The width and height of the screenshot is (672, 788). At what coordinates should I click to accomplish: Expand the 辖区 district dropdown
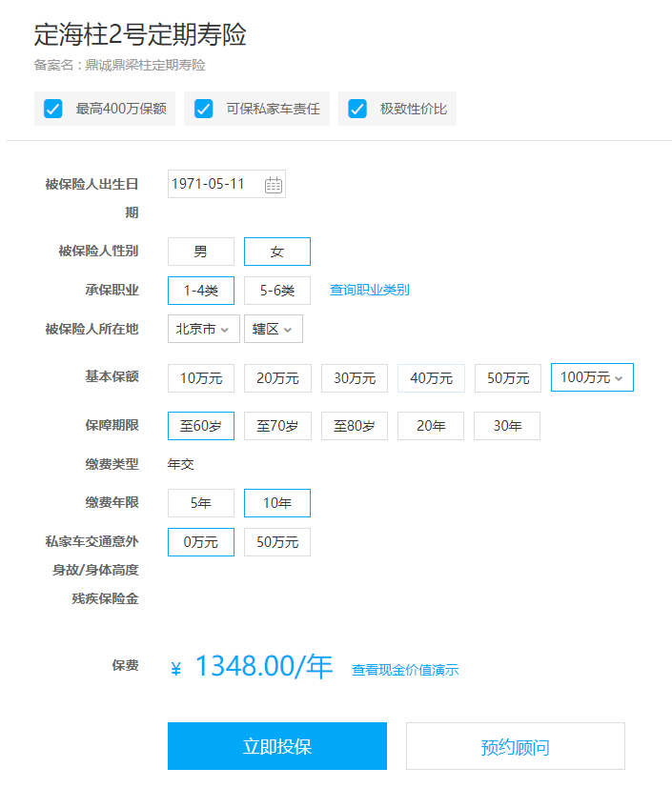coord(274,329)
